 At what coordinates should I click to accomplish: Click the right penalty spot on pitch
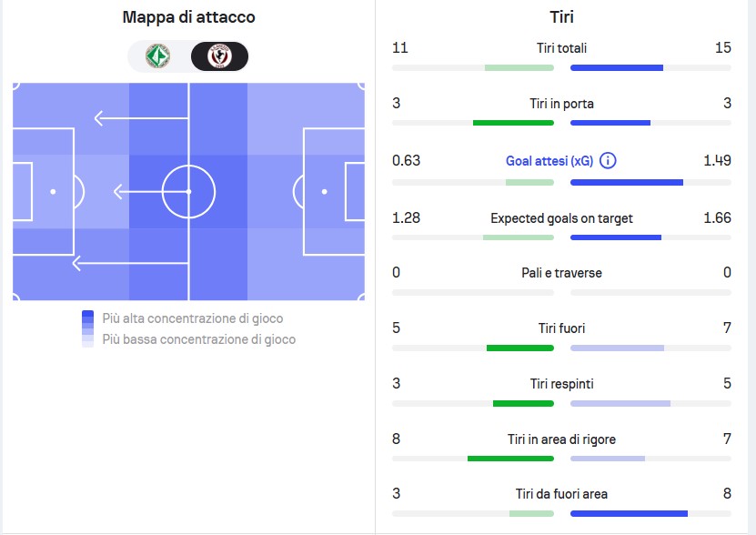pyautogui.click(x=325, y=191)
